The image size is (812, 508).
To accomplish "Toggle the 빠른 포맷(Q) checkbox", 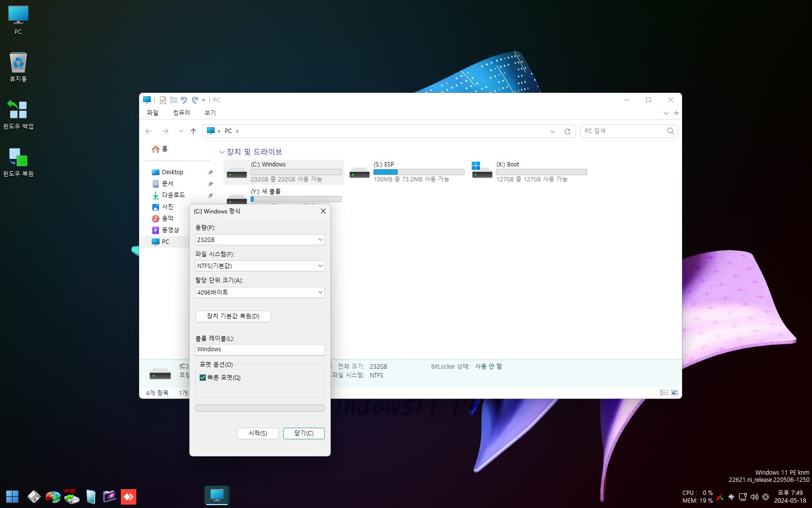I will pos(203,378).
